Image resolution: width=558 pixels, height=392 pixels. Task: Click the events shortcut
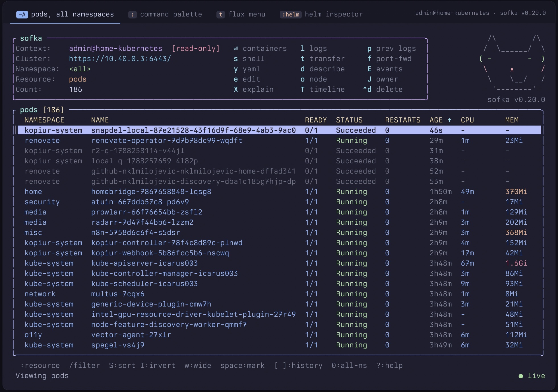[385, 69]
